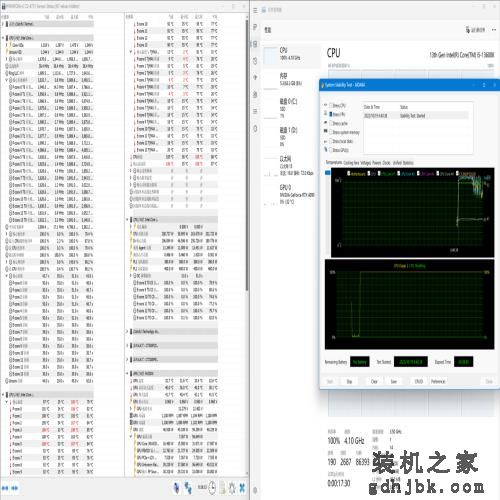
Task: Open Startup apps icon in Task Manager sidebar
Action: [x=255, y=77]
